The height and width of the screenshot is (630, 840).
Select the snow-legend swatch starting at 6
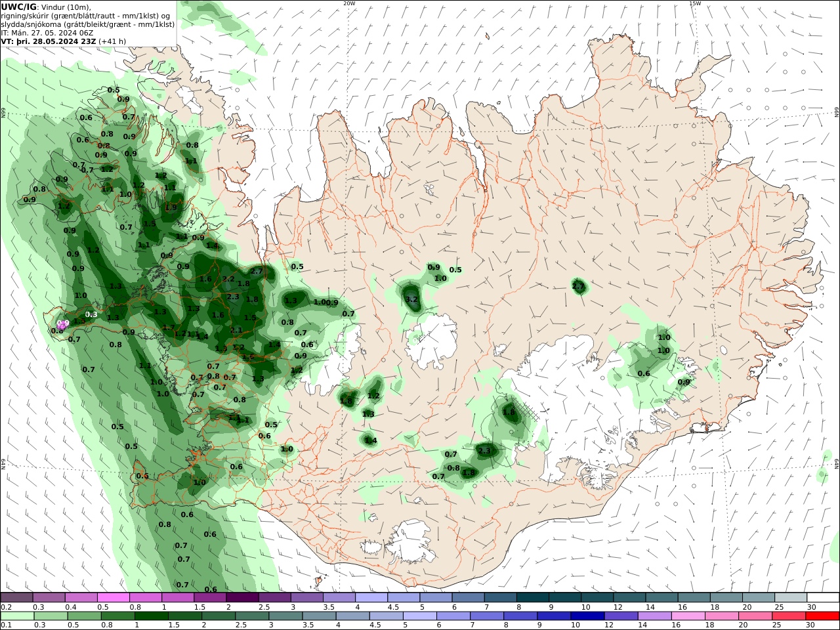469,598
